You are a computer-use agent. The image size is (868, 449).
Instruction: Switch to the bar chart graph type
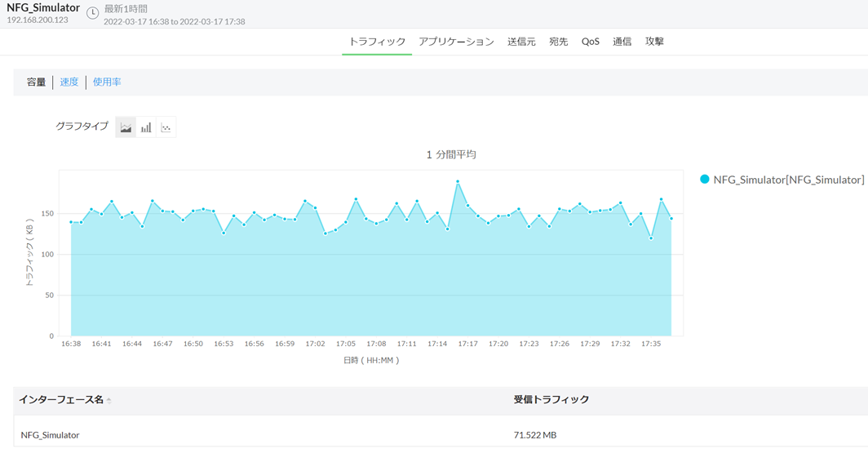[146, 127]
